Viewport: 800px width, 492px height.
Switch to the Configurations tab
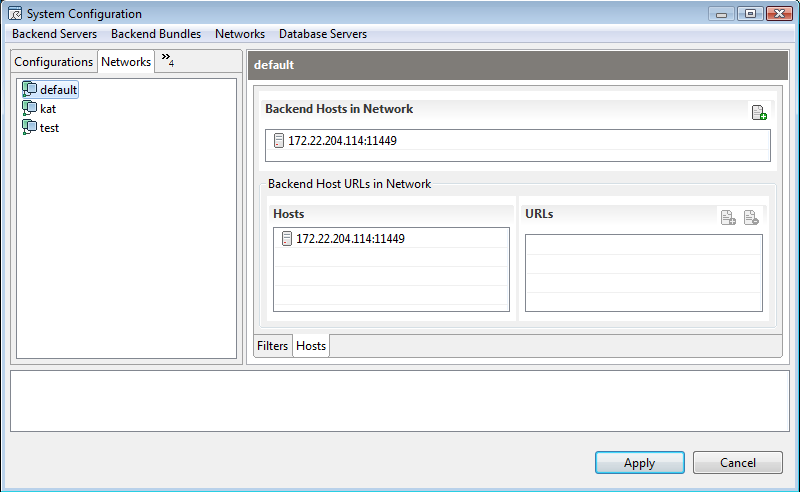tap(54, 62)
